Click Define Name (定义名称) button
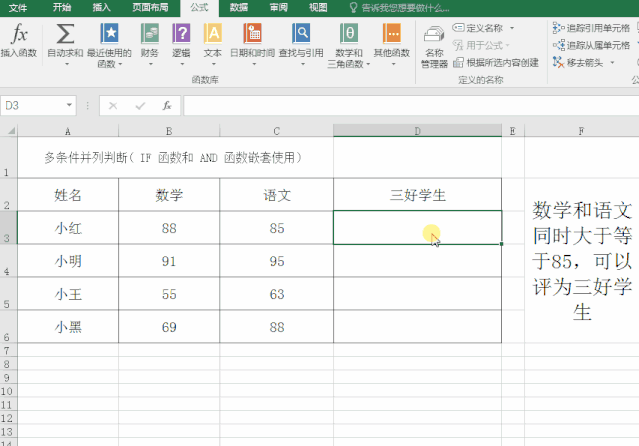 coord(478,28)
